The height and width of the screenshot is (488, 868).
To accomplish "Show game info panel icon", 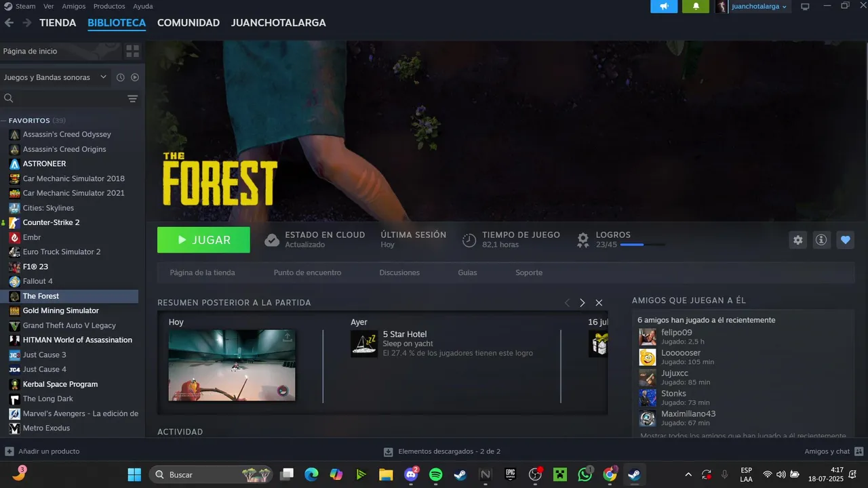I will point(821,240).
